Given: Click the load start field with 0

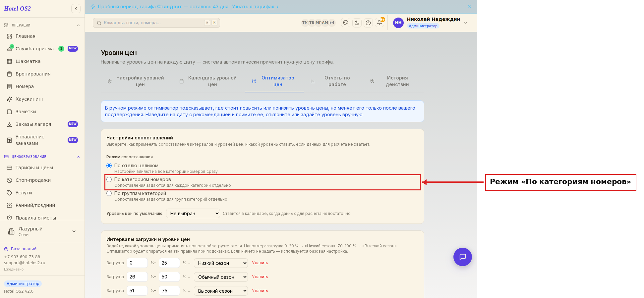Looking at the screenshot, I should click(x=137, y=263).
